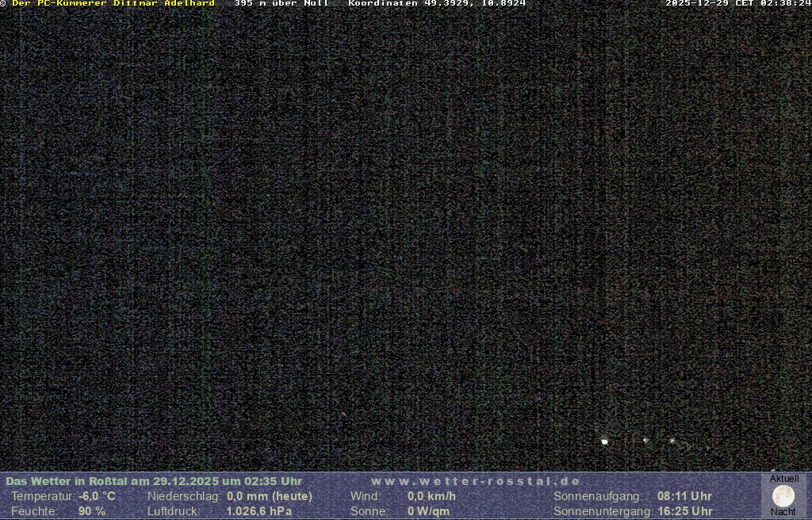Click the Wind speed 0,0 km/h
The image size is (812, 520).
tap(431, 496)
